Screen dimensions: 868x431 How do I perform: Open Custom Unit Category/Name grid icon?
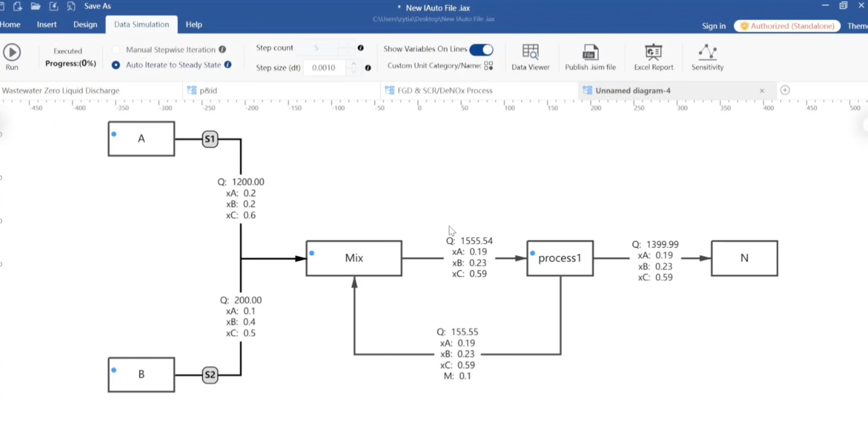(x=488, y=66)
